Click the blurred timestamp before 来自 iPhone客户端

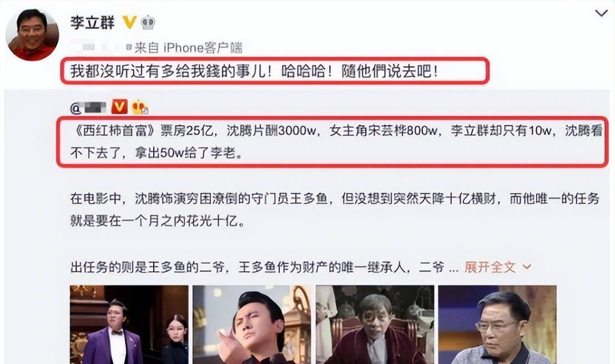point(101,48)
